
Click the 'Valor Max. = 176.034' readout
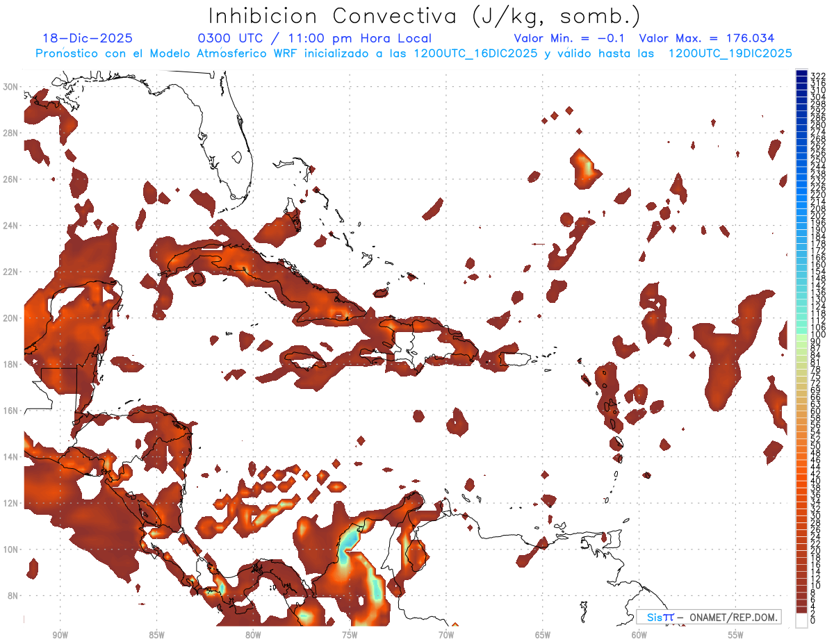[x=707, y=39]
